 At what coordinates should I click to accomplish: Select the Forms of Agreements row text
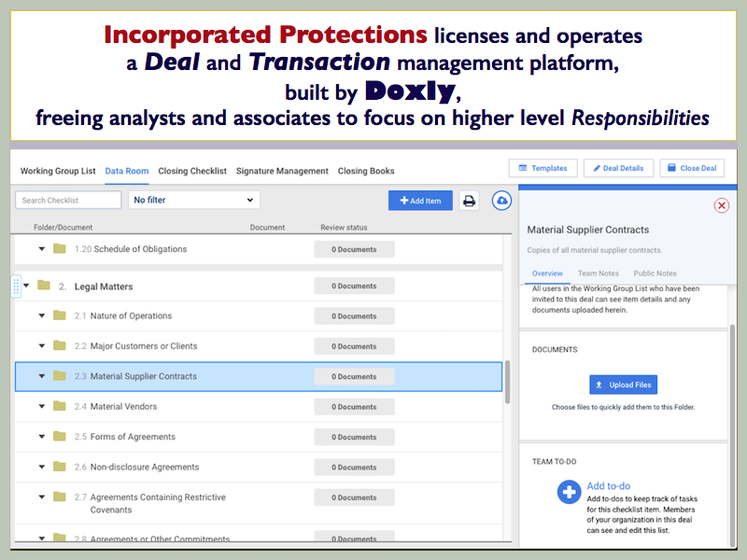tap(133, 437)
